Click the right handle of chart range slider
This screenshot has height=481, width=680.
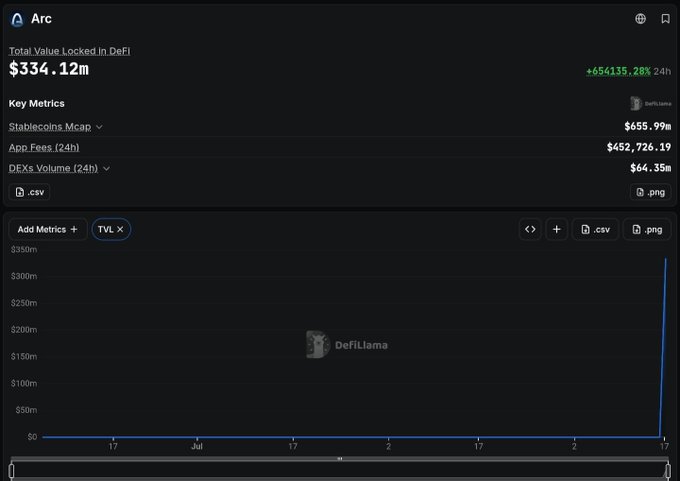(x=668, y=471)
